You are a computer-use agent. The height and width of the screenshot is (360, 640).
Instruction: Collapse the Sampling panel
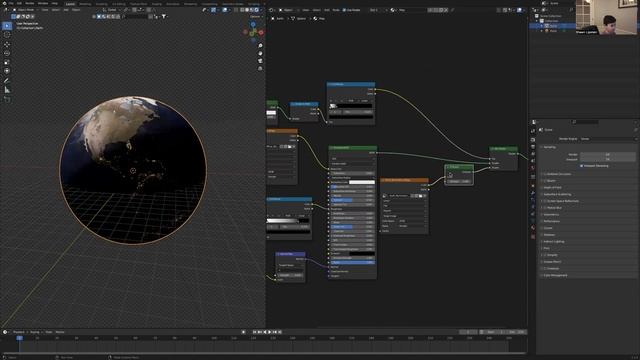coord(549,147)
